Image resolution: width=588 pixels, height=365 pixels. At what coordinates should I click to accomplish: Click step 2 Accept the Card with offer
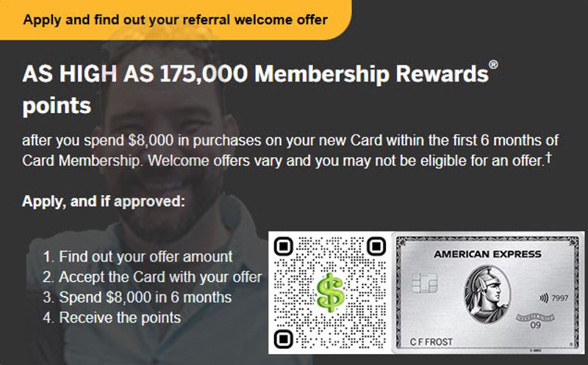tap(152, 278)
